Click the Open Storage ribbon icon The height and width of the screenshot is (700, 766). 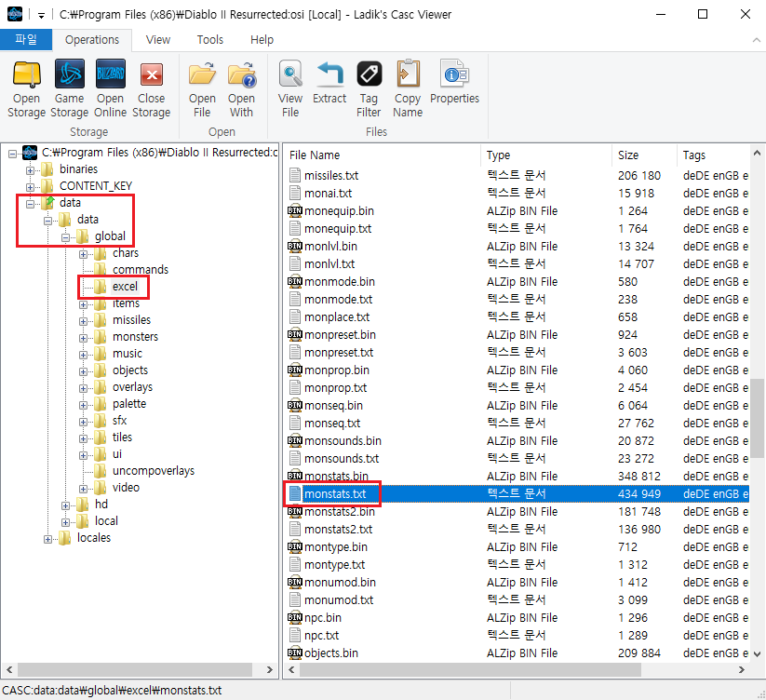pyautogui.click(x=26, y=74)
